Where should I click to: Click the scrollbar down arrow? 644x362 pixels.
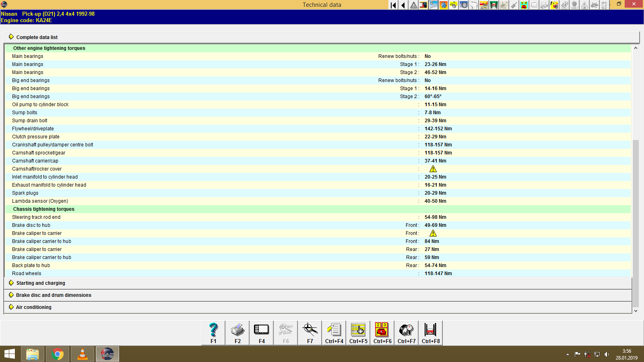coord(635,311)
